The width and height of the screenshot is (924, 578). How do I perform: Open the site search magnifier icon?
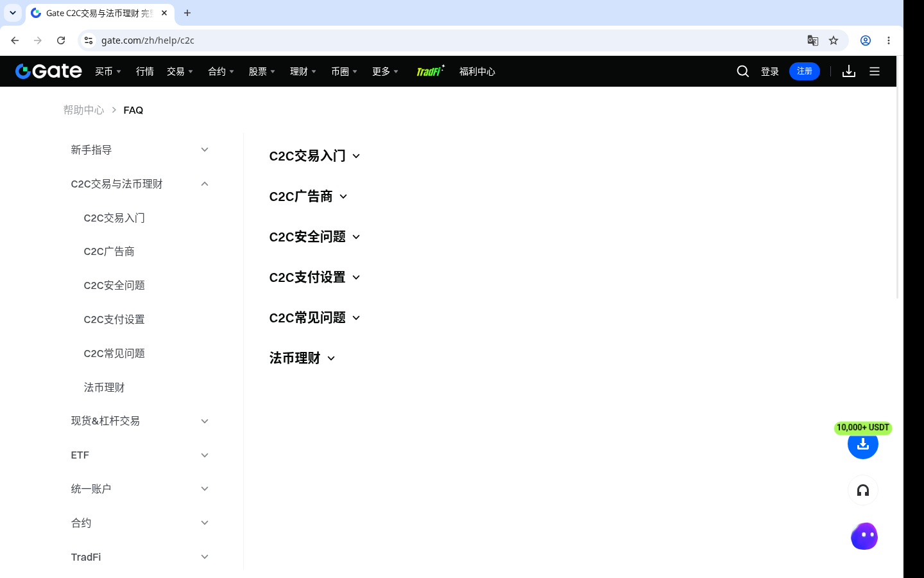(743, 71)
